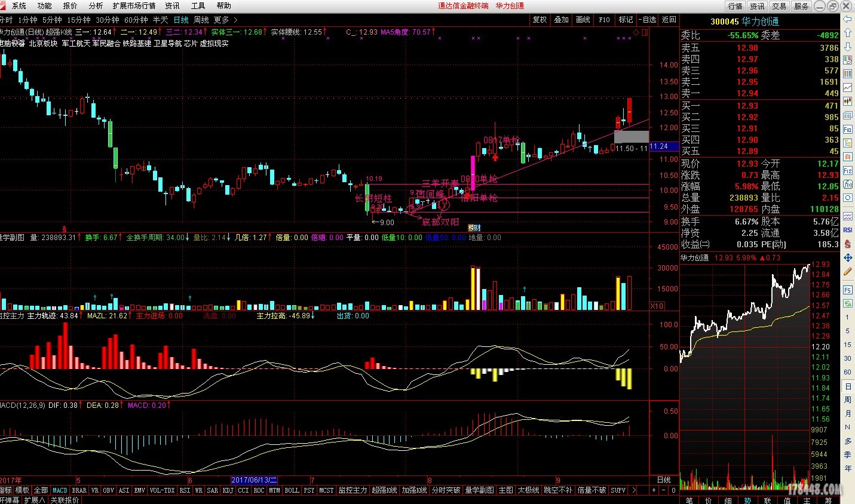Click the 返回 return button

669,20
